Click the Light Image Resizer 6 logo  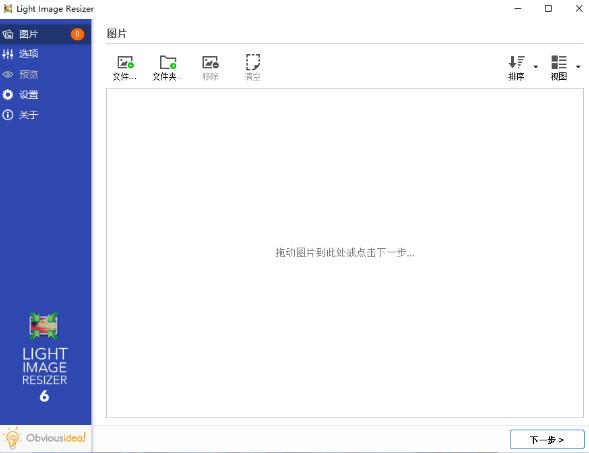tap(44, 358)
